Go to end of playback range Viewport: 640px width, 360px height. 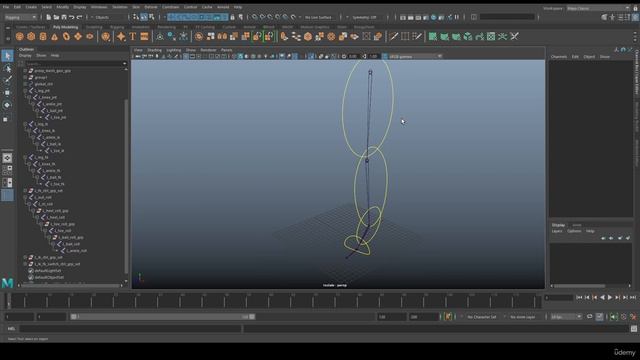pos(633,298)
